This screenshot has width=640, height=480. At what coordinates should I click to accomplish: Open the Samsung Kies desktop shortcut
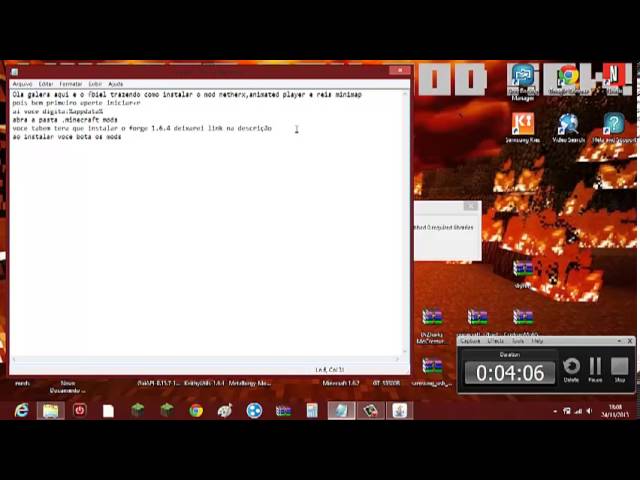pos(523,127)
